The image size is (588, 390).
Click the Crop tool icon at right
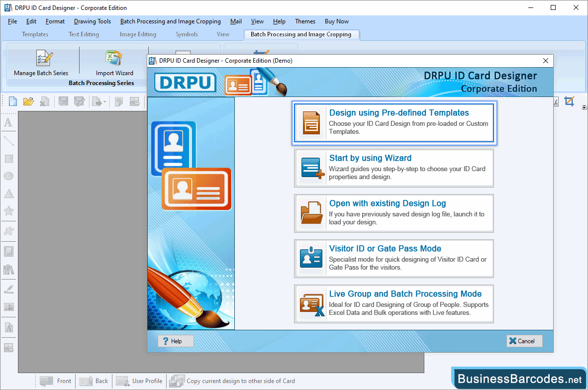coord(569,101)
